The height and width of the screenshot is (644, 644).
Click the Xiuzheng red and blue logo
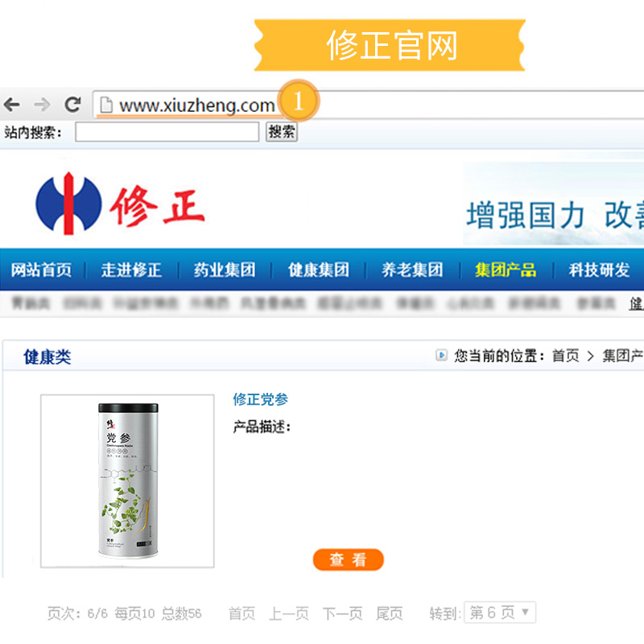click(120, 204)
